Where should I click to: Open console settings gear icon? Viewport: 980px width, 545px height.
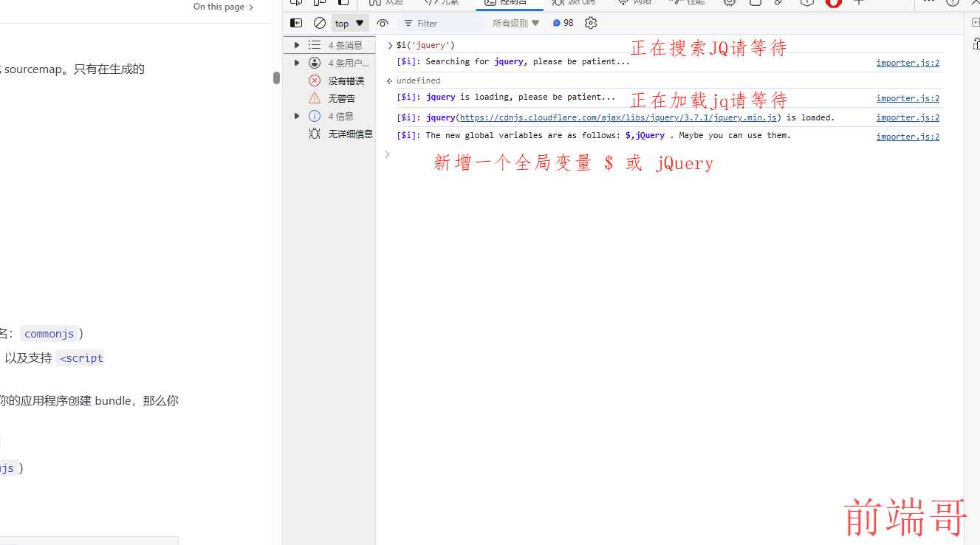tap(590, 23)
